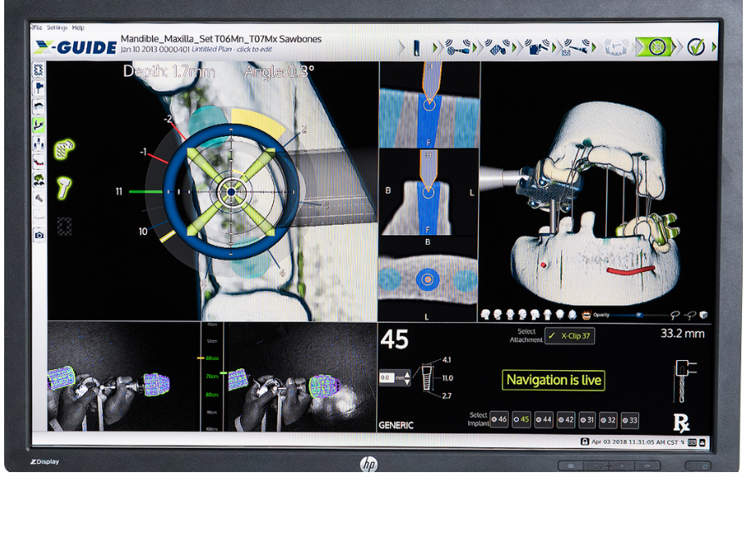The image size is (747, 560).
Task: Click the checkered frame icon in the left toolbar
Action: pyautogui.click(x=38, y=70)
